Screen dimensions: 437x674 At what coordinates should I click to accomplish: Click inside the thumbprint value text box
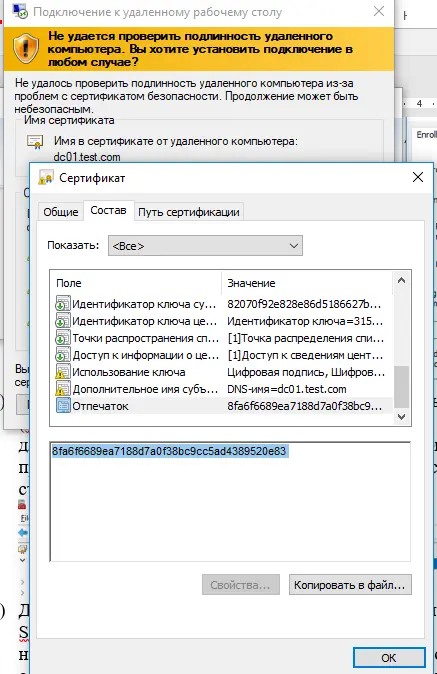click(230, 501)
